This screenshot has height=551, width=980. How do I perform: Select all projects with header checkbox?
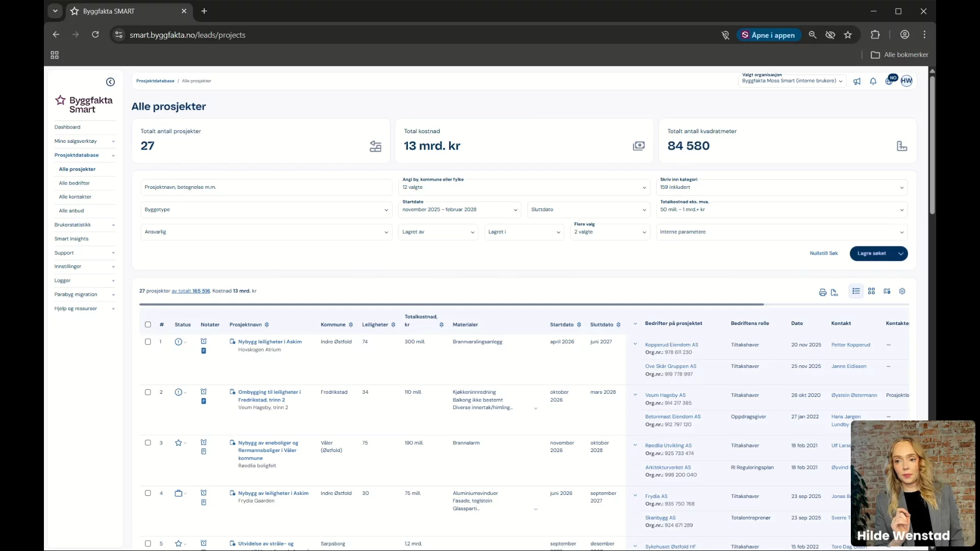pyautogui.click(x=148, y=324)
